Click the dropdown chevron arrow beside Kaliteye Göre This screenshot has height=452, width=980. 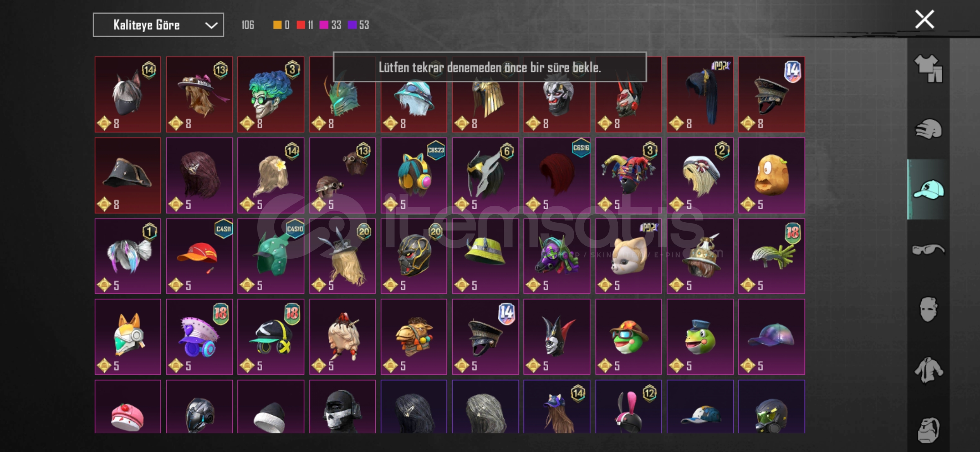coord(211,26)
